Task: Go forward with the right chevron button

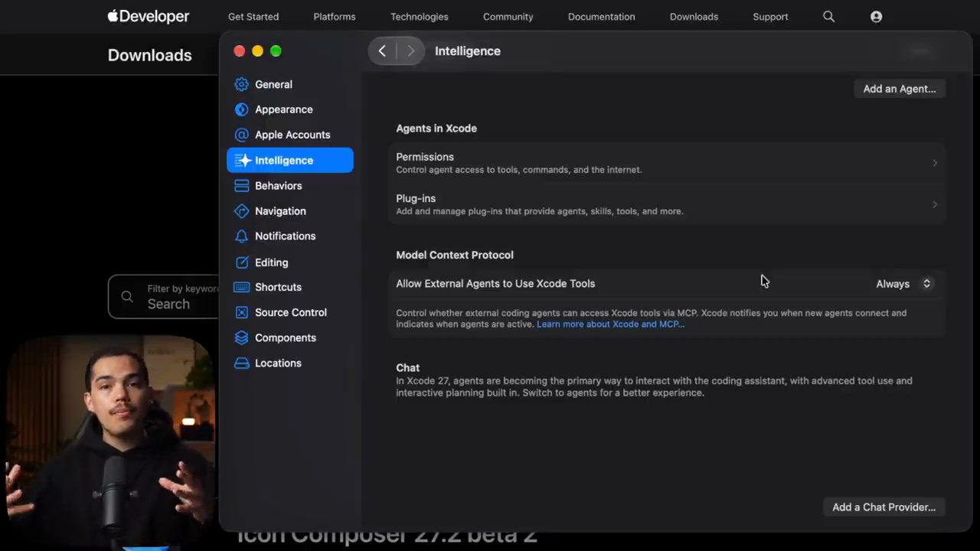Action: coord(410,51)
